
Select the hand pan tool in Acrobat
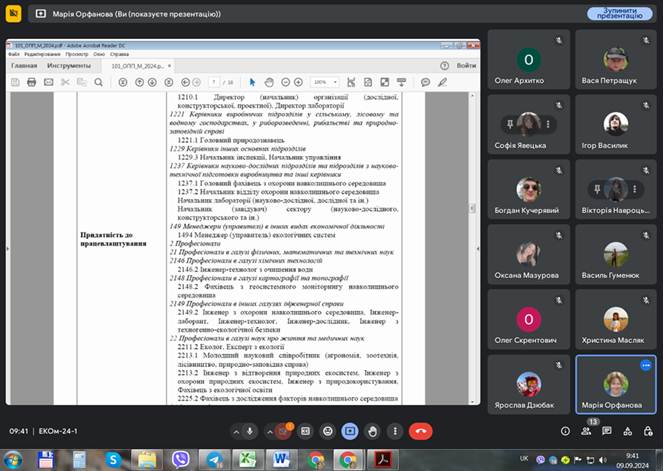tap(271, 81)
